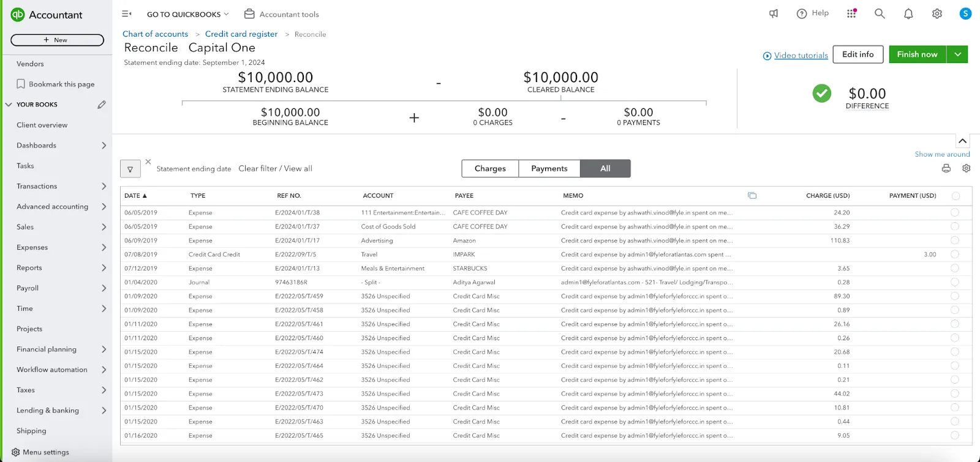Switch to the Charges tab
980x462 pixels.
[x=490, y=169]
